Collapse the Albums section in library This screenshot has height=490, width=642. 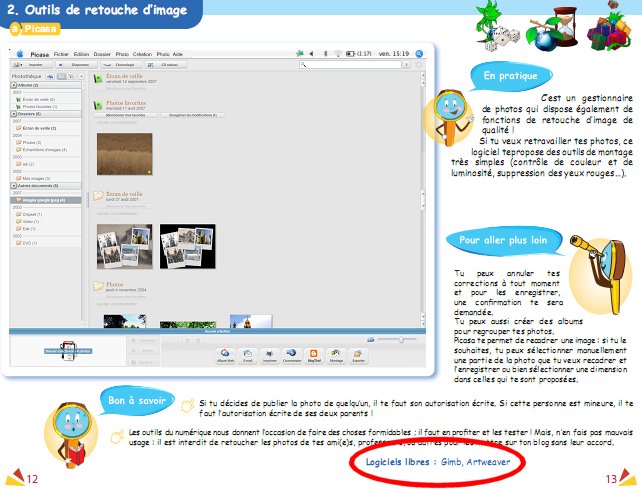click(x=13, y=86)
